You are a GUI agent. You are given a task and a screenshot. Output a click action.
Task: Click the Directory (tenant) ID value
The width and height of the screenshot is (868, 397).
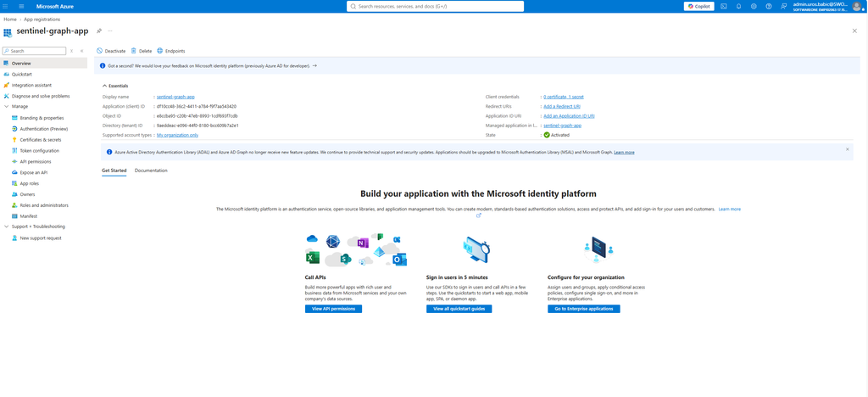tap(197, 126)
